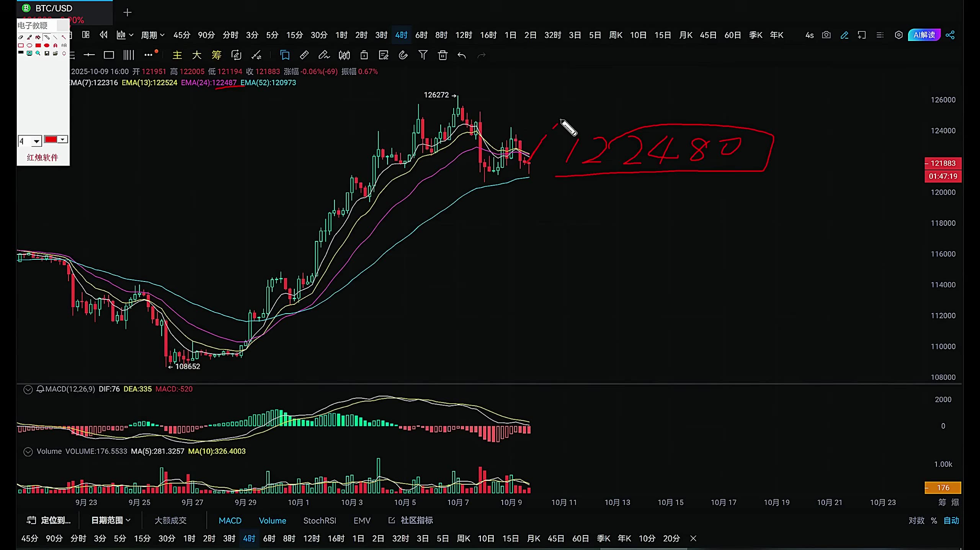Open the filter funnel tool
Image resolution: width=980 pixels, height=550 pixels.
pos(423,55)
